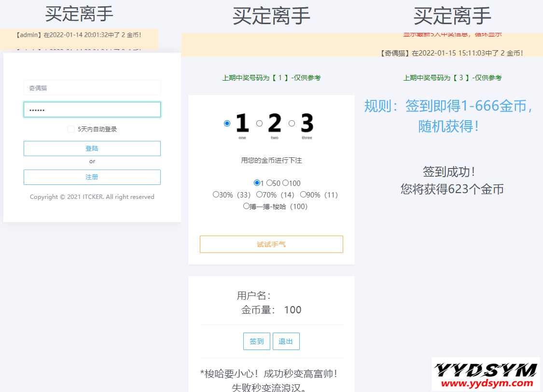Pick the 100 coin bet radio
This screenshot has width=543, height=392.
(285, 183)
